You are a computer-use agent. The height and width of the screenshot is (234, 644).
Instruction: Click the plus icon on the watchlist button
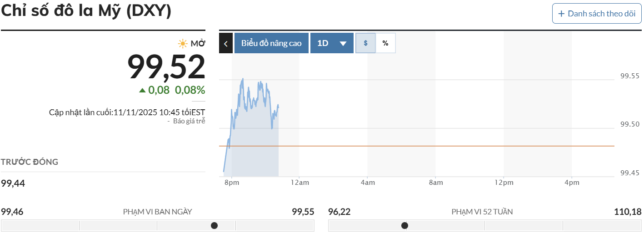(x=561, y=14)
